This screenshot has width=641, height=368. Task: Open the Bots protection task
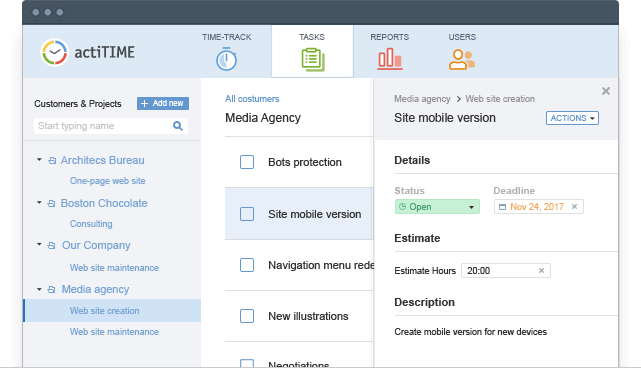coord(305,162)
